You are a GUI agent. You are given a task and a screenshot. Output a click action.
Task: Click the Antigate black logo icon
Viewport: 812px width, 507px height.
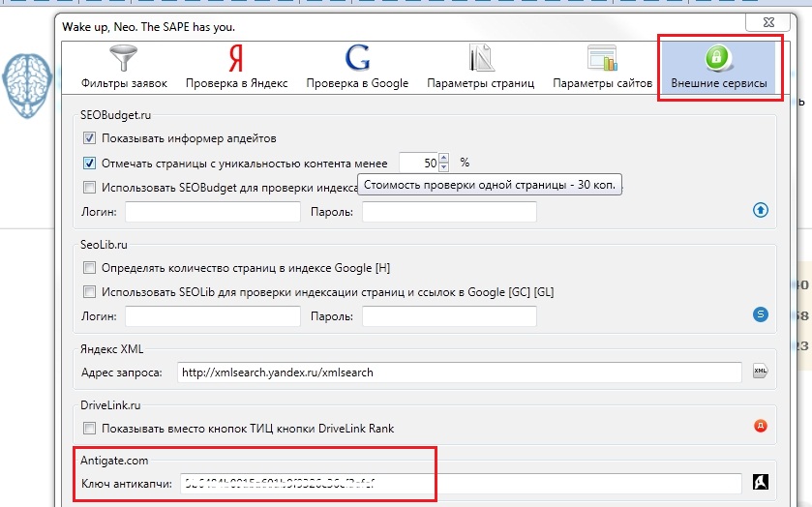[760, 482]
